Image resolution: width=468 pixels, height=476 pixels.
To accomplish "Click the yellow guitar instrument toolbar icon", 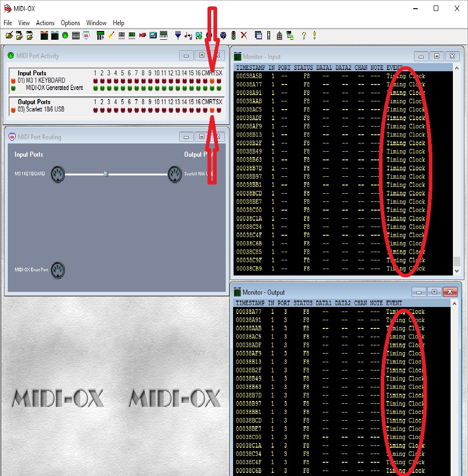I will click(111, 36).
